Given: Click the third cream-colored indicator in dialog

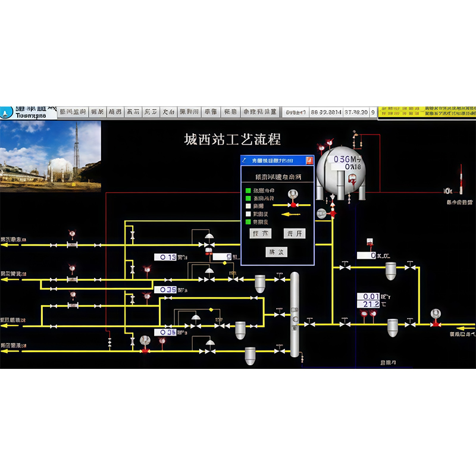Looking at the screenshot, I should click(248, 206).
